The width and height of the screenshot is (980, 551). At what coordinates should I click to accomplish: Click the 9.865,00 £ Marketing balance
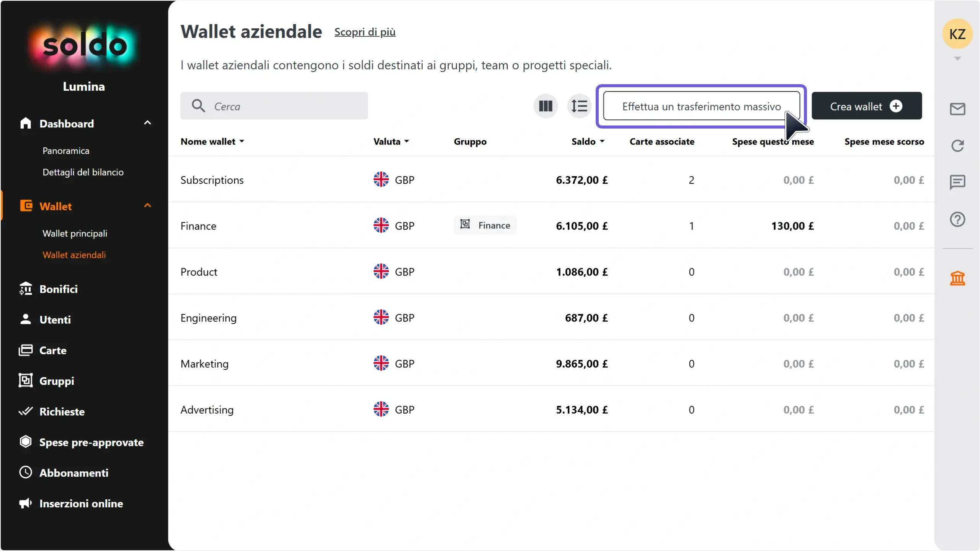tap(582, 364)
